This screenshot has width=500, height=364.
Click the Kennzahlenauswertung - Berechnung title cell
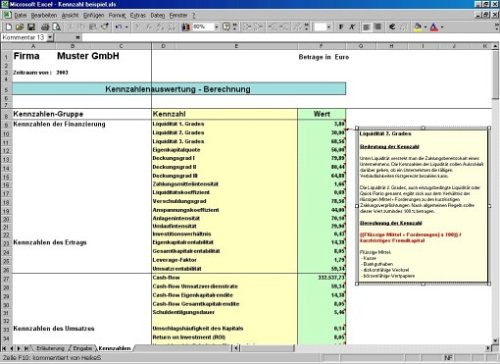click(x=179, y=89)
